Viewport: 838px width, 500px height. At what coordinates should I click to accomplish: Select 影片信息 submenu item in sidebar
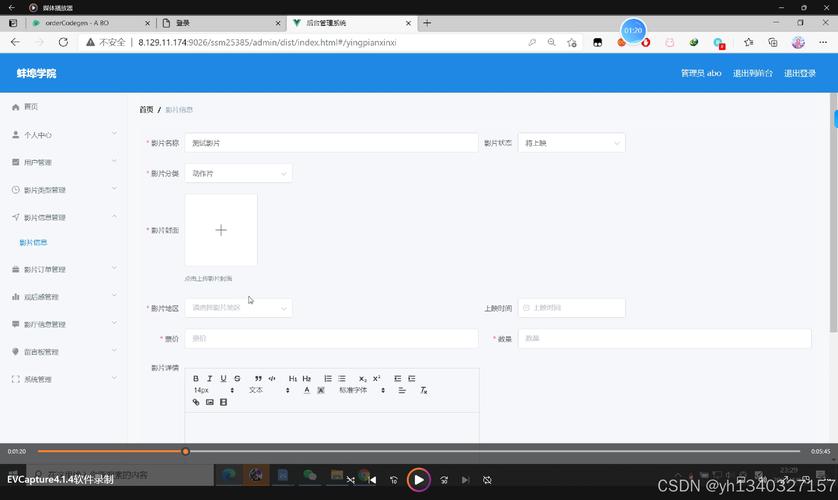click(34, 243)
